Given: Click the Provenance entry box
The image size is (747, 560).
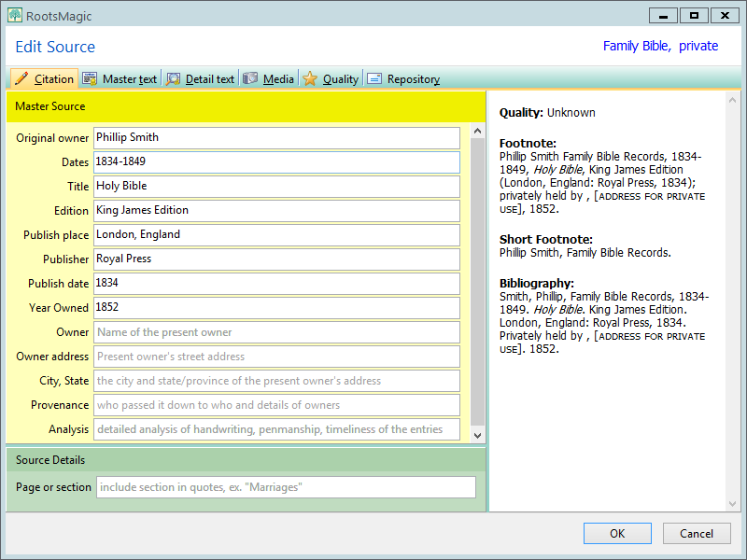Looking at the screenshot, I should point(276,404).
